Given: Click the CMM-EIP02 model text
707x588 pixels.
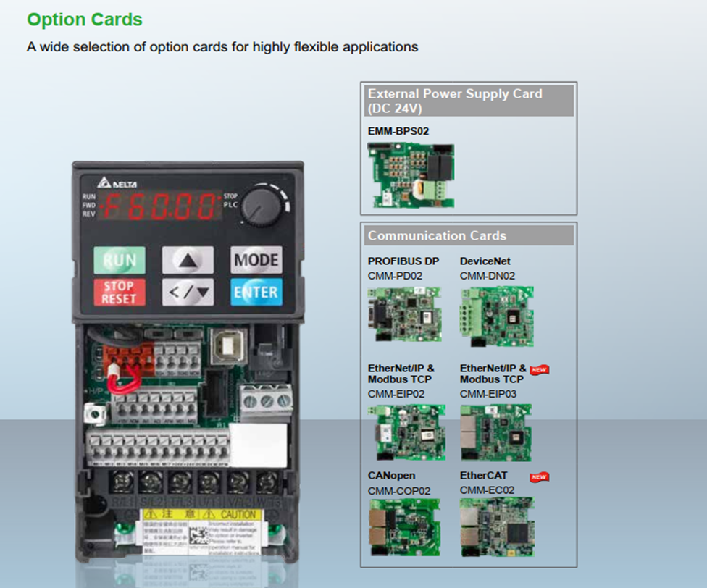Looking at the screenshot, I should [396, 394].
